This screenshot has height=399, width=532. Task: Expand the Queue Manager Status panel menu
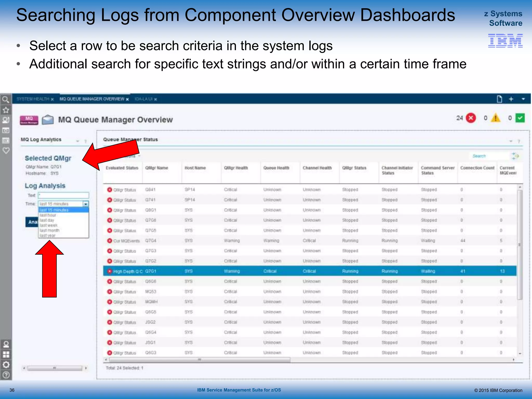[511, 141]
